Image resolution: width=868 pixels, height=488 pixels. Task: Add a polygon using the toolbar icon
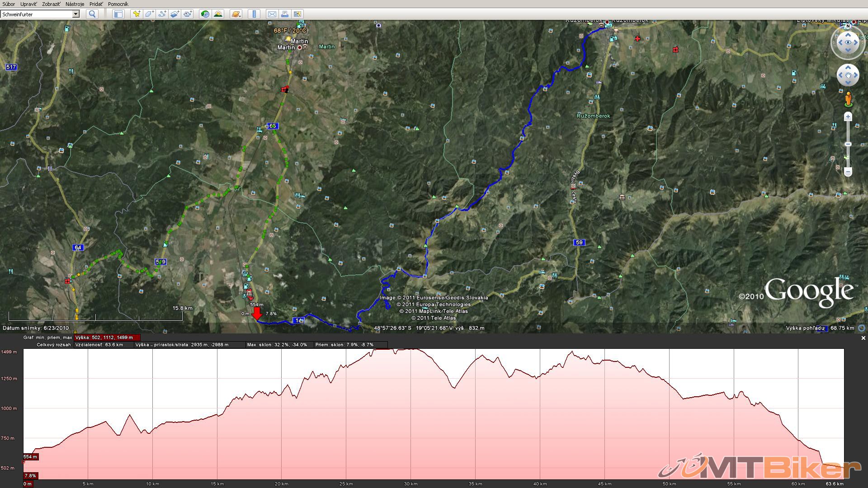click(x=149, y=14)
